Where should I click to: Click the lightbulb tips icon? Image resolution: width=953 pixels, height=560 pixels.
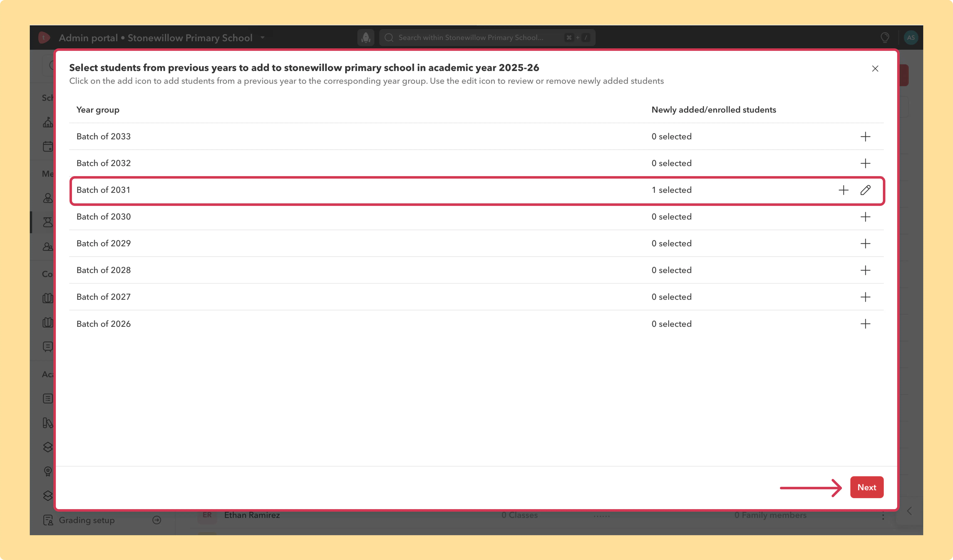pyautogui.click(x=885, y=37)
